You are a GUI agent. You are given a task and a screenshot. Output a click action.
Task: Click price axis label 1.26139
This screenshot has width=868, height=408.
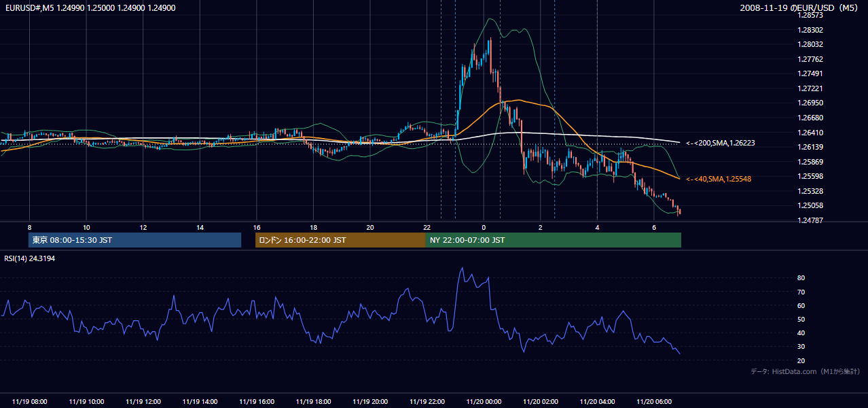pyautogui.click(x=812, y=147)
